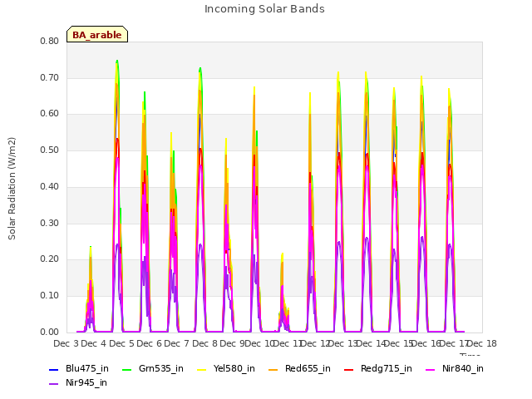Click the 0.70 y-axis tick label
The height and width of the screenshot is (399, 532).
tap(49, 77)
